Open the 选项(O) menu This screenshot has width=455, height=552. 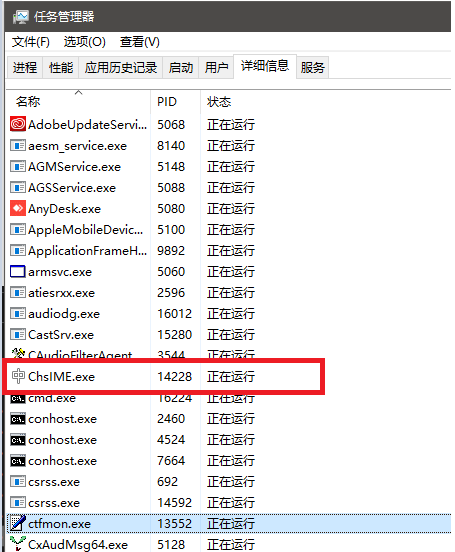coord(85,42)
